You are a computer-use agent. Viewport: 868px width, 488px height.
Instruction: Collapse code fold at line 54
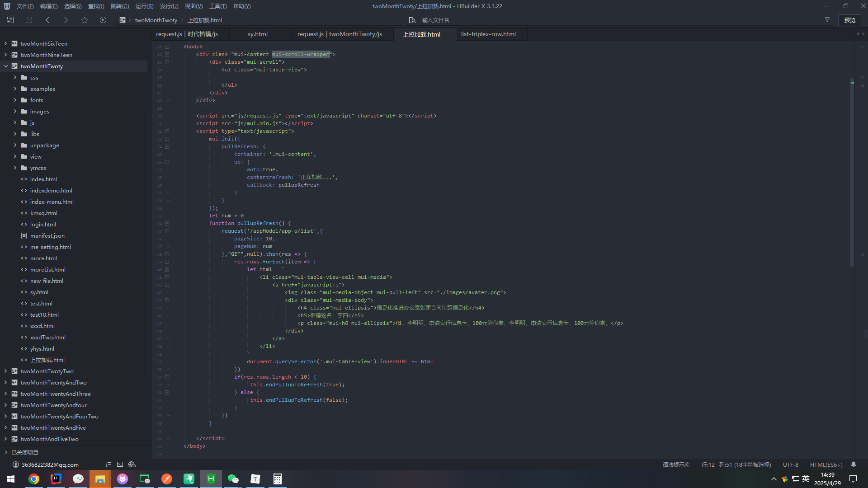(167, 377)
